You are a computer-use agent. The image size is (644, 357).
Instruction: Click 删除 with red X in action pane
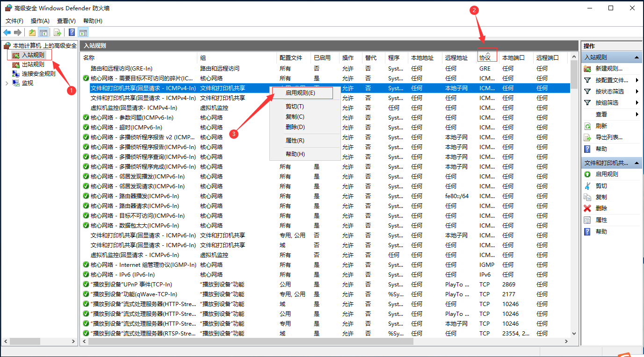601,208
